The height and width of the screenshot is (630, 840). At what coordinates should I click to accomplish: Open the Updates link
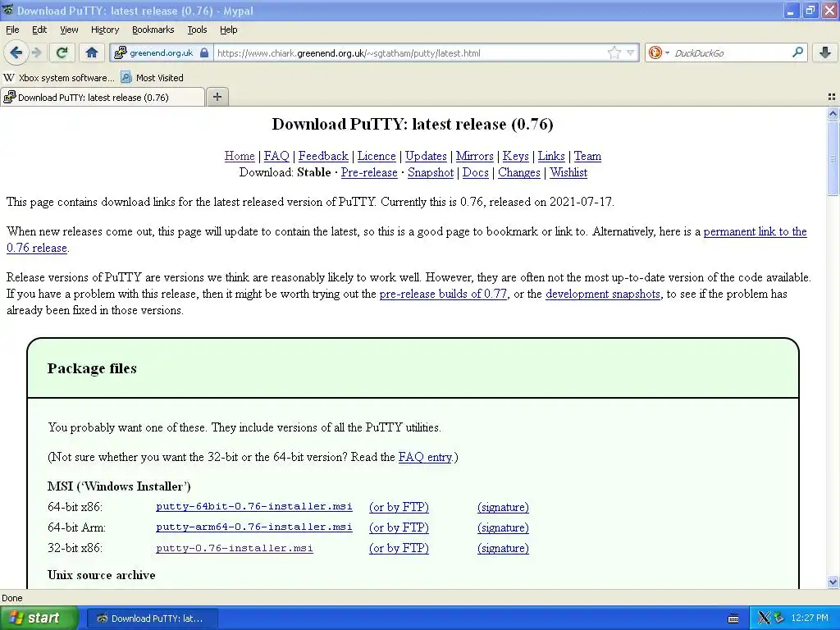pos(426,156)
